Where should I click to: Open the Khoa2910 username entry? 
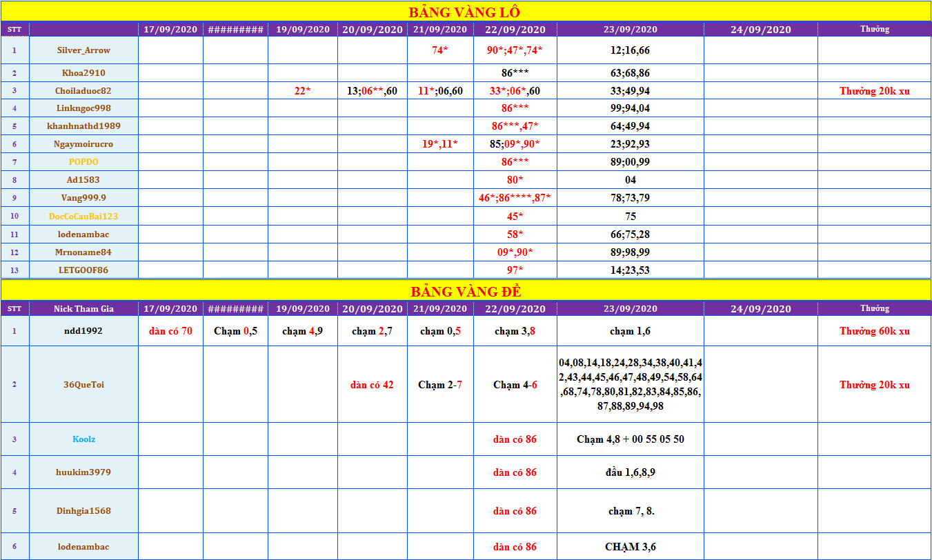(x=83, y=73)
